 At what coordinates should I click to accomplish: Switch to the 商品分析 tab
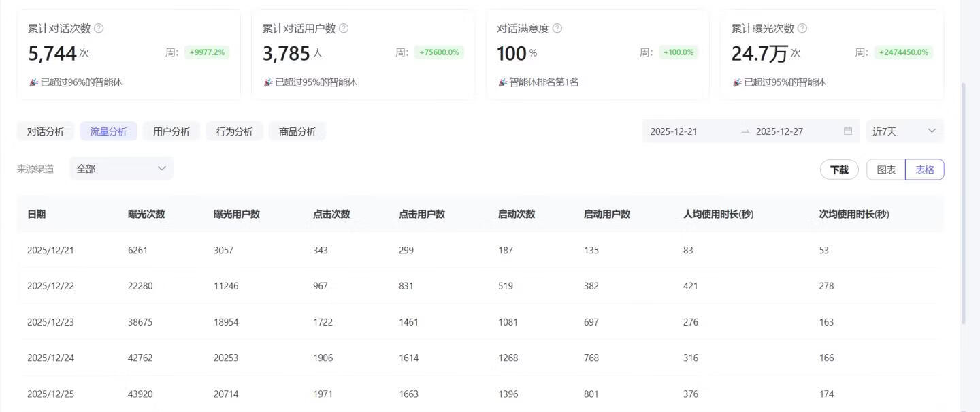click(297, 131)
